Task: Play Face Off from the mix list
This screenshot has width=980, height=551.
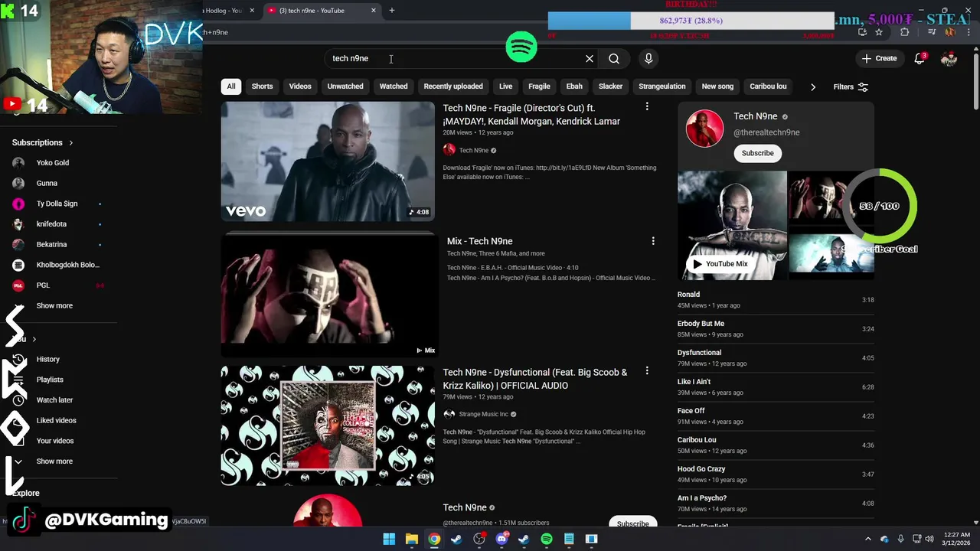Action: (776, 416)
